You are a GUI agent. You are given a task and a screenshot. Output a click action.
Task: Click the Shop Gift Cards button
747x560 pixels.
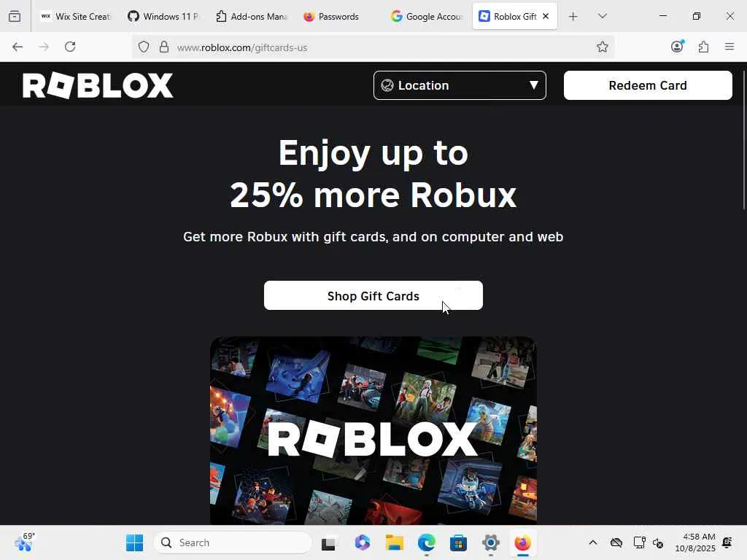pos(373,296)
